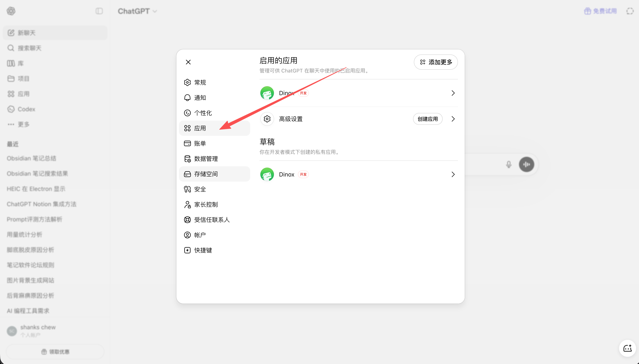Click the 高级设置 gear icon
This screenshot has width=639, height=364.
267,119
